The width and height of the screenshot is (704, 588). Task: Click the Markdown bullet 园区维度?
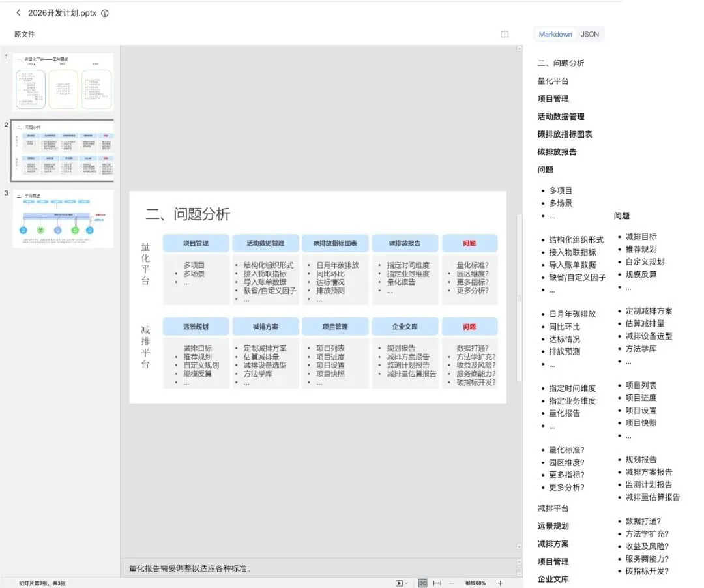click(x=566, y=462)
